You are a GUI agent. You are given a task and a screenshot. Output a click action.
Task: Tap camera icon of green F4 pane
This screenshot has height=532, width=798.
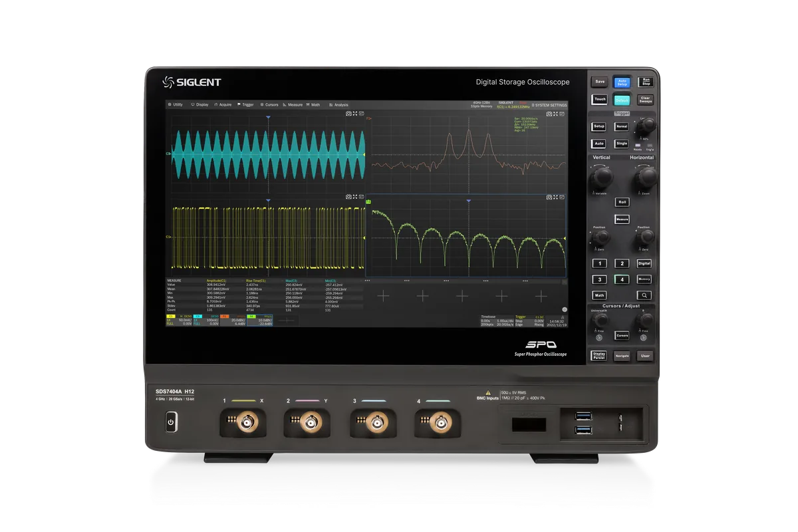(549, 197)
